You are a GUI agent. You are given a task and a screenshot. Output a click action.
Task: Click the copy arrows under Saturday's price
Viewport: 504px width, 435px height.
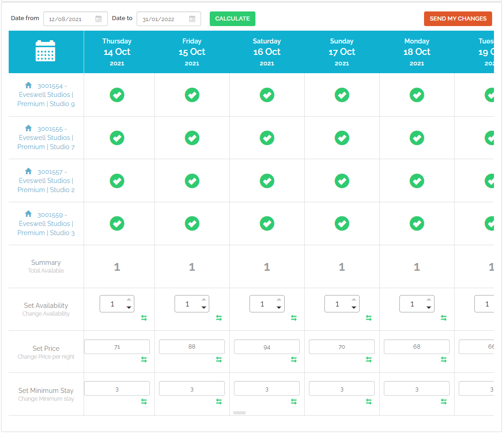[x=294, y=360]
